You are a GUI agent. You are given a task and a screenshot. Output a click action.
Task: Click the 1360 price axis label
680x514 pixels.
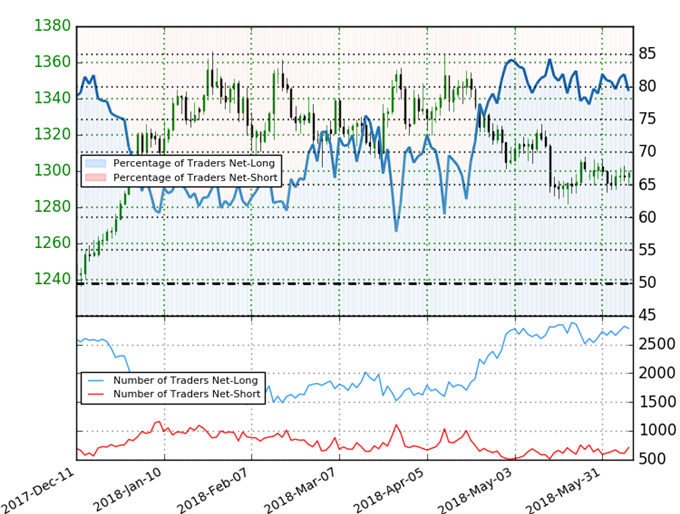click(x=52, y=62)
